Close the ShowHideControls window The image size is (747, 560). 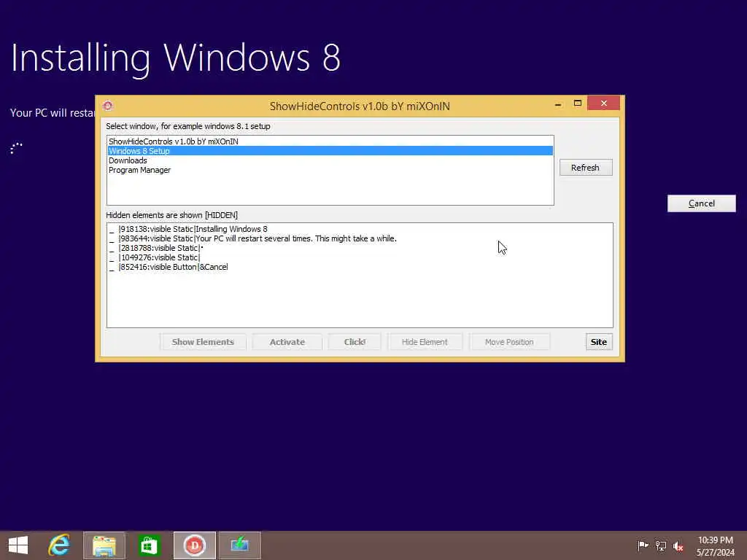(x=603, y=104)
